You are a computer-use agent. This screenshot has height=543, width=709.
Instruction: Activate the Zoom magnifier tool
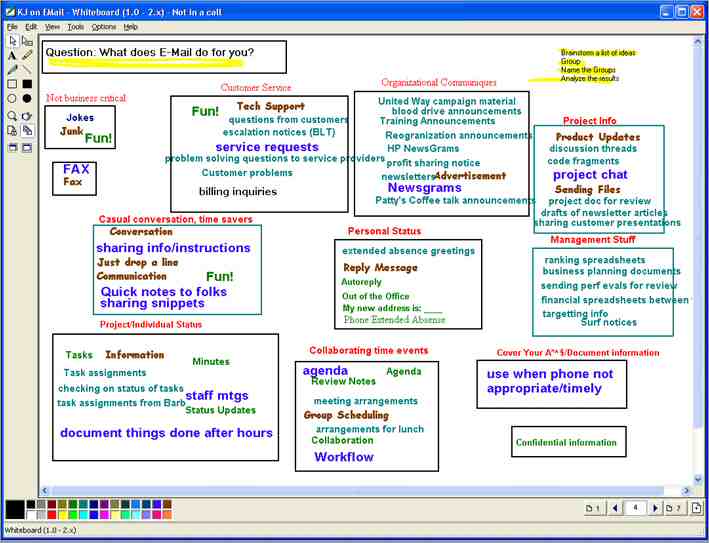pos(12,116)
